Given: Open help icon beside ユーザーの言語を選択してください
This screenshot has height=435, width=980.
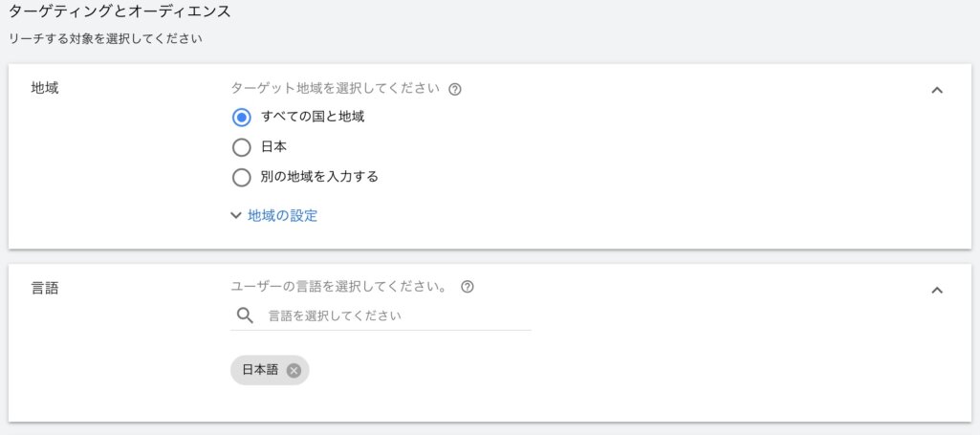Looking at the screenshot, I should click(468, 287).
